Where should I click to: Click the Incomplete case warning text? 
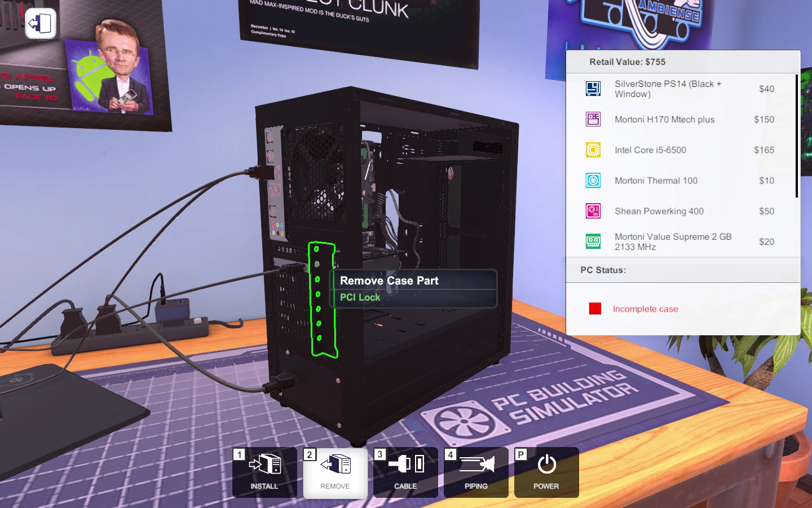tap(645, 309)
